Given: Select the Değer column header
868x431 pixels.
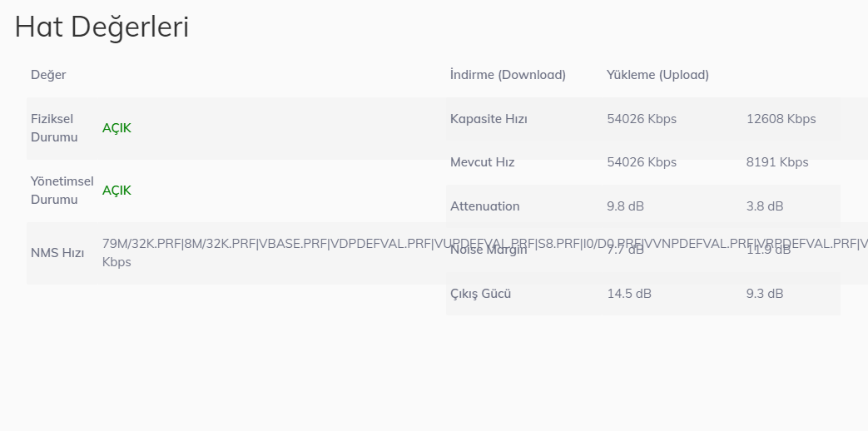Looking at the screenshot, I should coord(48,75).
